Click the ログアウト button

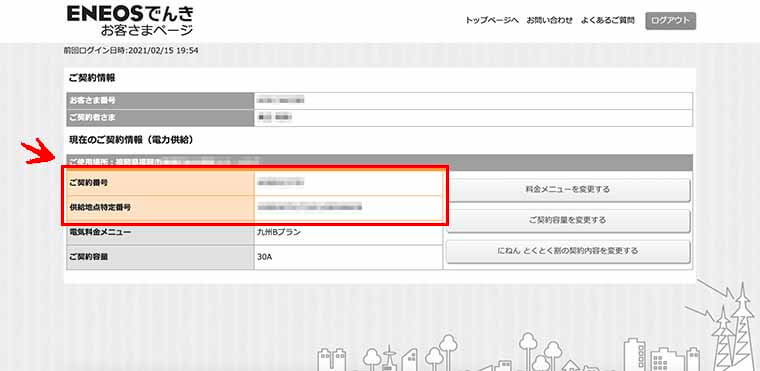pyautogui.click(x=670, y=21)
